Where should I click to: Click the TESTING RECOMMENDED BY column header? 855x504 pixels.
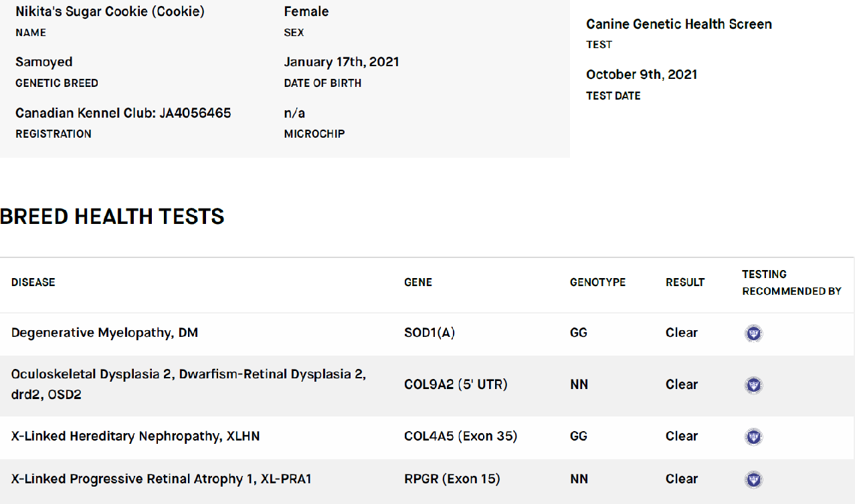[791, 283]
